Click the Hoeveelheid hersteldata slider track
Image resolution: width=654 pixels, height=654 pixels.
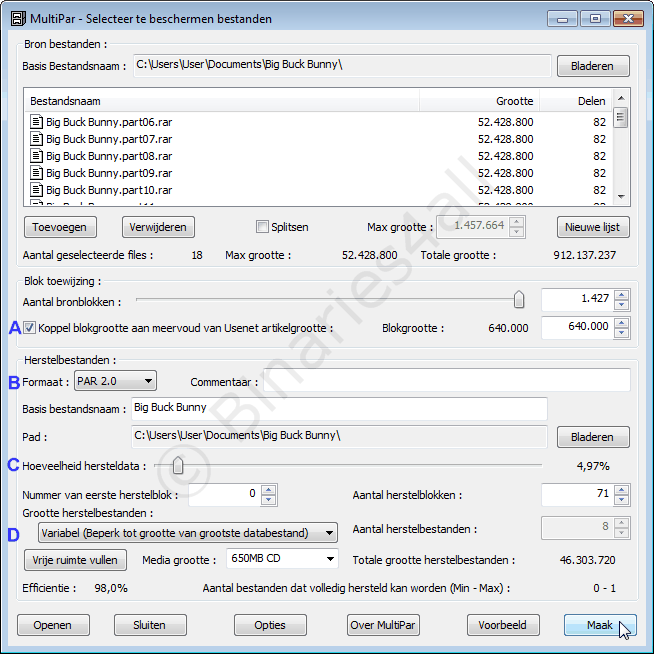[x=348, y=465]
